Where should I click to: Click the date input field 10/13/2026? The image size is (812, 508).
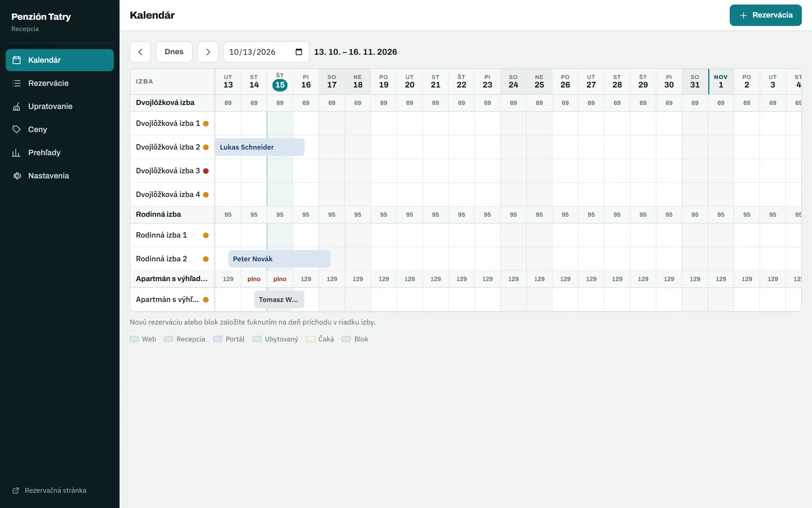point(266,52)
